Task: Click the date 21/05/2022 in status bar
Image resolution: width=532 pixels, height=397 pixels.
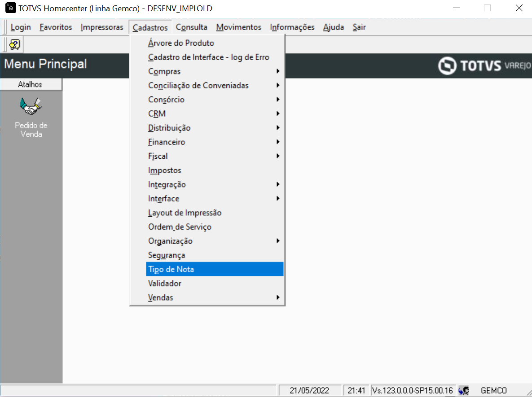Action: 309,391
